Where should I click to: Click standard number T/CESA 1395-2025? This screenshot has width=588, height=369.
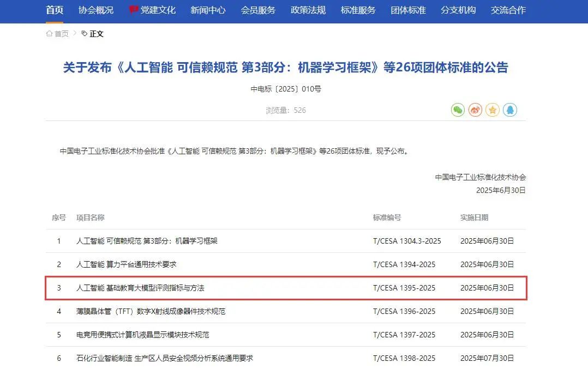[404, 288]
